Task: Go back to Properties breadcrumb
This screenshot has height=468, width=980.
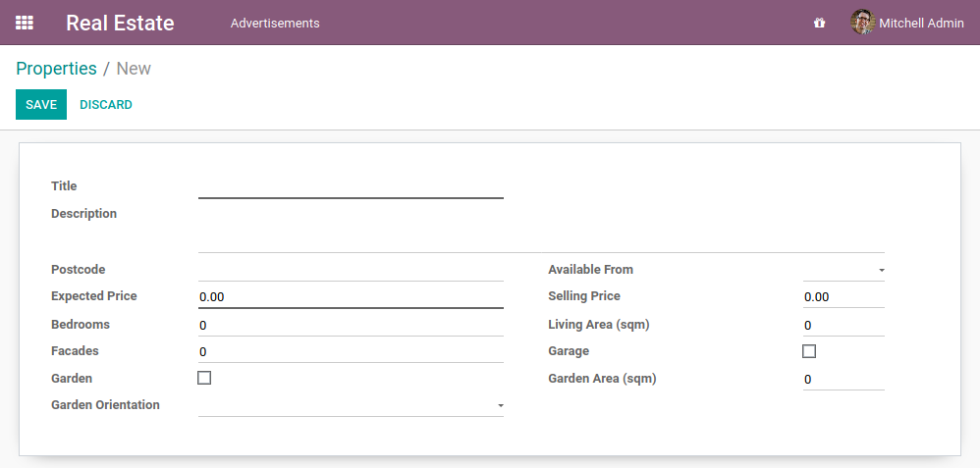Action: [56, 69]
